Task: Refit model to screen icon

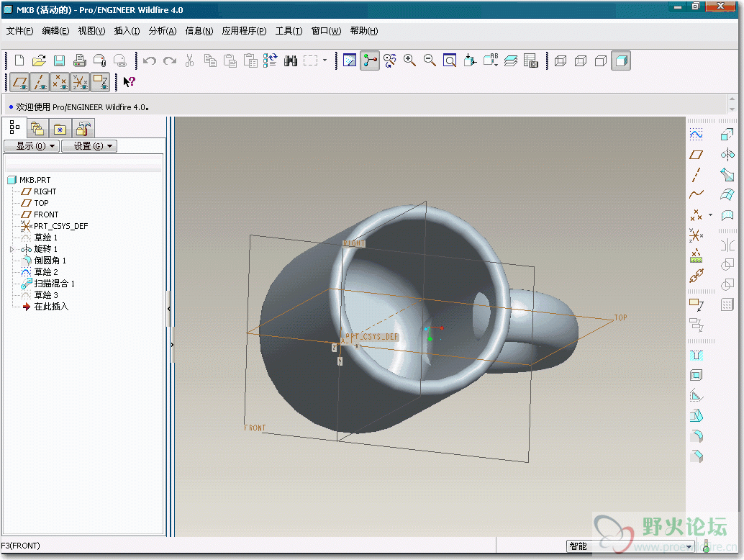Action: pyautogui.click(x=449, y=60)
